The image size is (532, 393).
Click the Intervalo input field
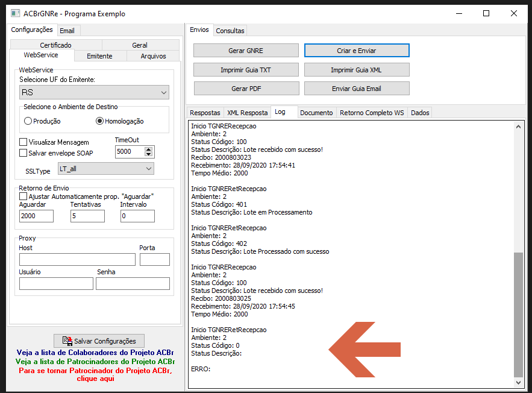(137, 216)
